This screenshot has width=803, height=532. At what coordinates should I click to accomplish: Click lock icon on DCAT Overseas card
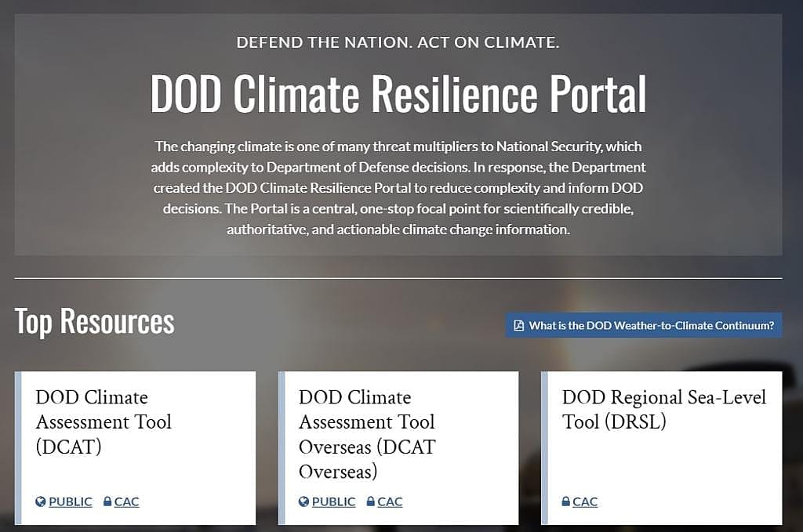[371, 501]
